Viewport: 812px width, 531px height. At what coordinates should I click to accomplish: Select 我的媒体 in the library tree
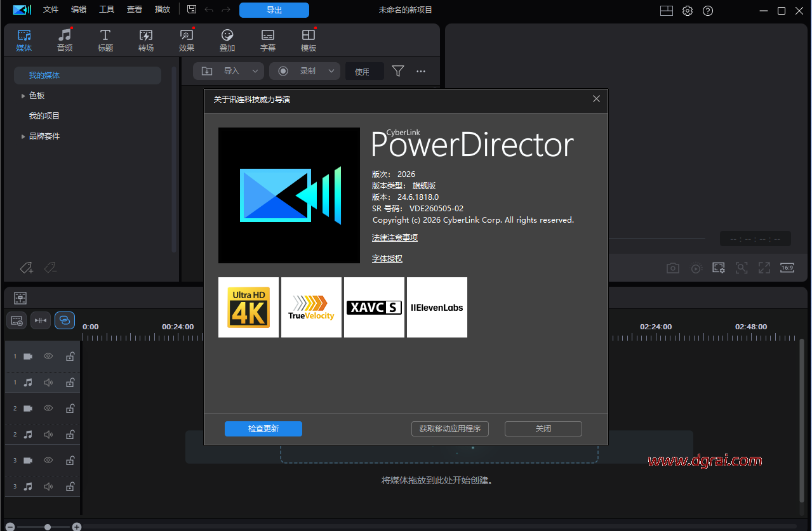point(88,75)
